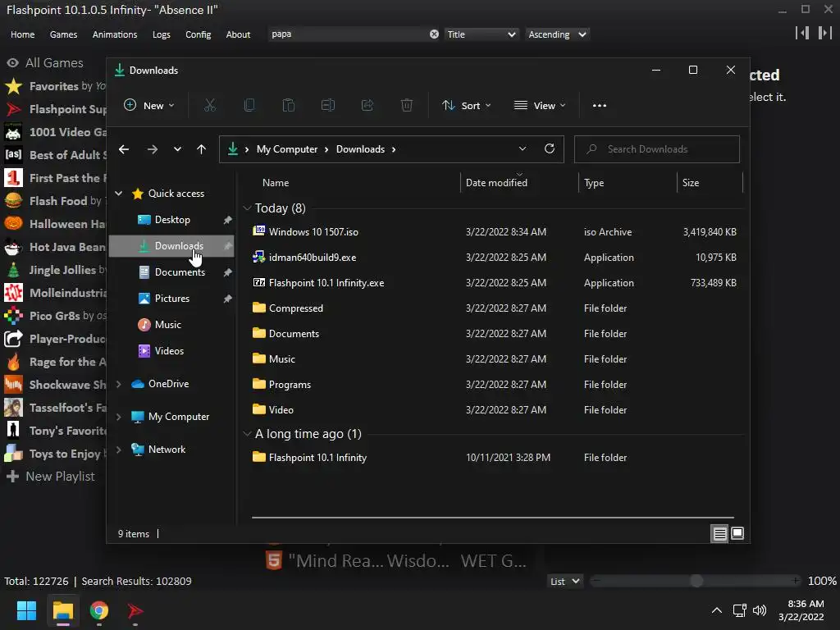
Task: Open volume speaker icon in system tray
Action: pos(760,610)
